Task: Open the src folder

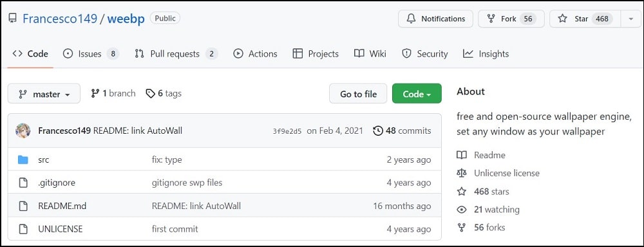Action: tap(44, 160)
